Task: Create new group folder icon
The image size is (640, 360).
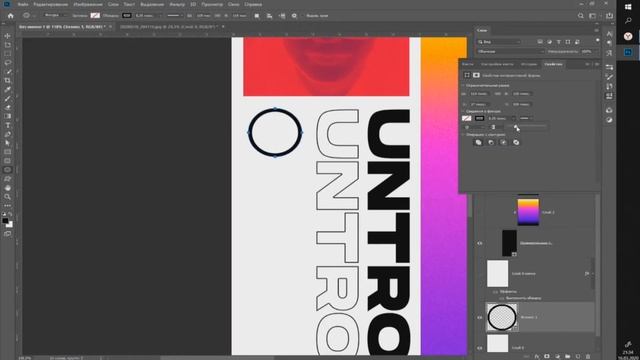Action: pyautogui.click(x=567, y=356)
